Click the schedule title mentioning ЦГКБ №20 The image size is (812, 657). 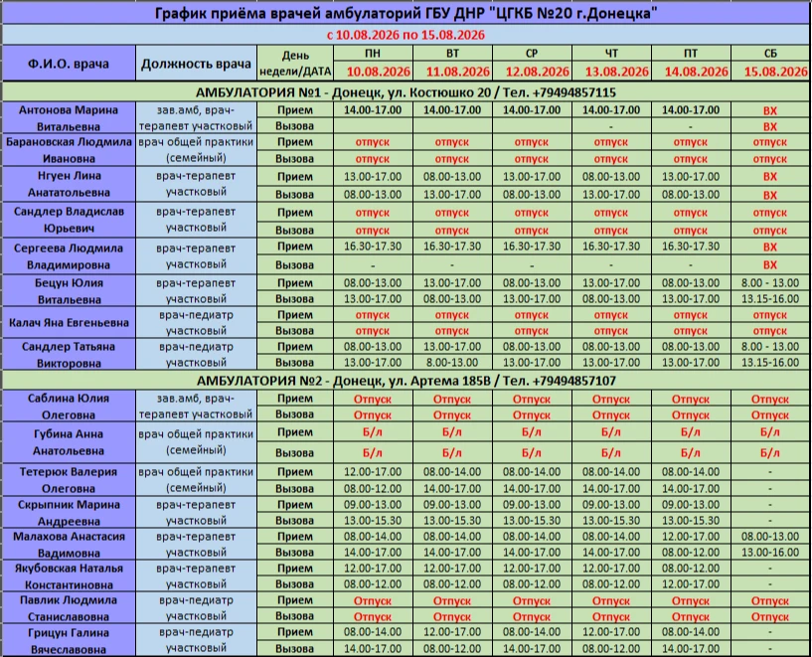pyautogui.click(x=406, y=13)
